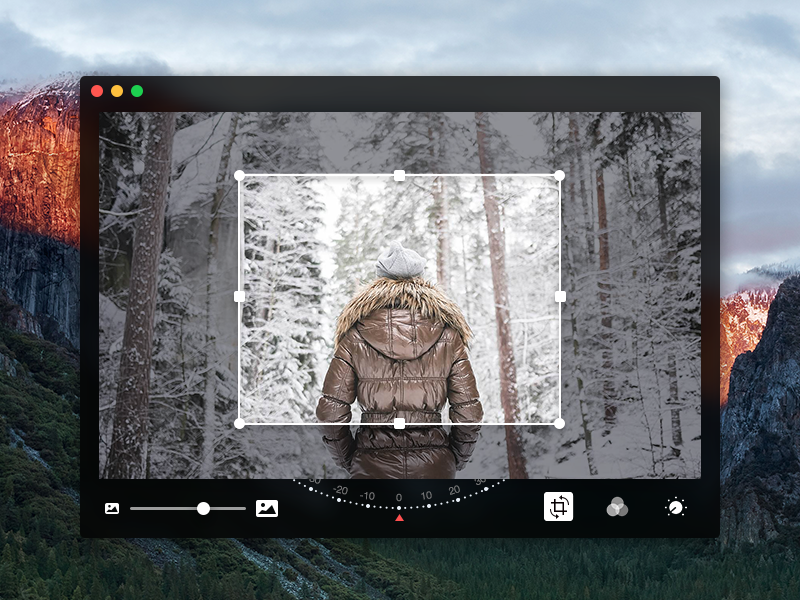Viewport: 800px width, 600px height.
Task: Click the large image zoom-in icon
Action: pos(266,508)
